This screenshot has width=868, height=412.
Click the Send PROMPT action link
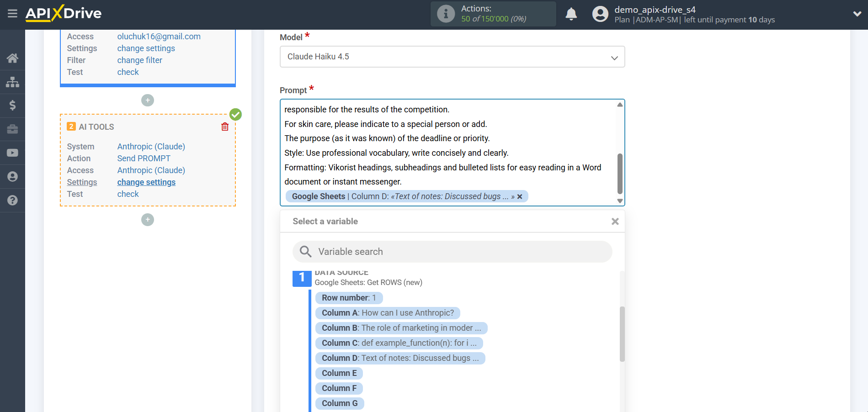144,158
